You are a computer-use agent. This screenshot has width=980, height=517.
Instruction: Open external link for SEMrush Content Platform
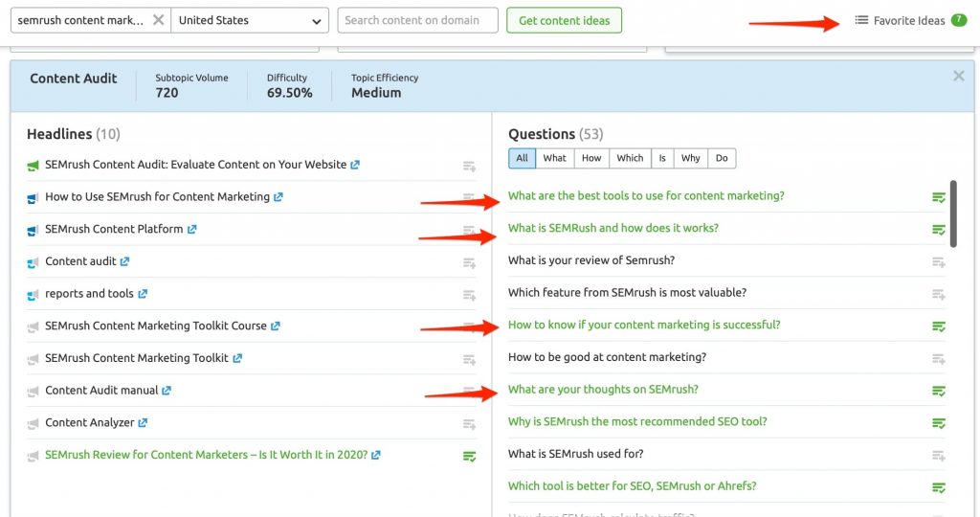tap(191, 230)
